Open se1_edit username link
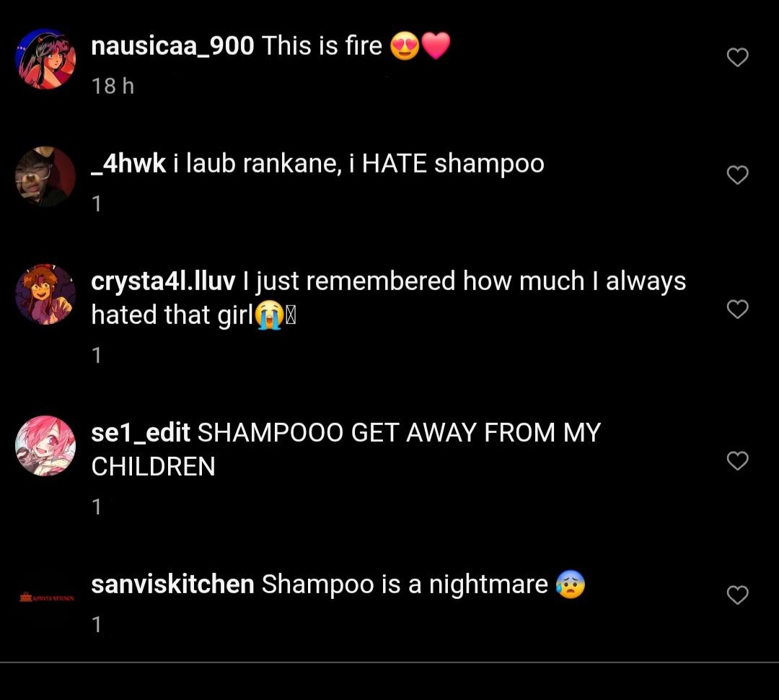Image resolution: width=779 pixels, height=700 pixels. pos(141,432)
